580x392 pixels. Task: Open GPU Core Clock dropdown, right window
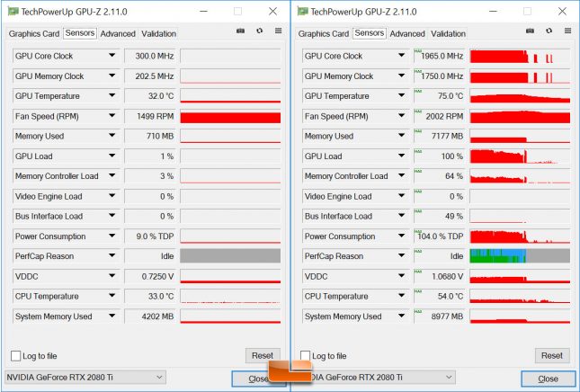coord(401,56)
